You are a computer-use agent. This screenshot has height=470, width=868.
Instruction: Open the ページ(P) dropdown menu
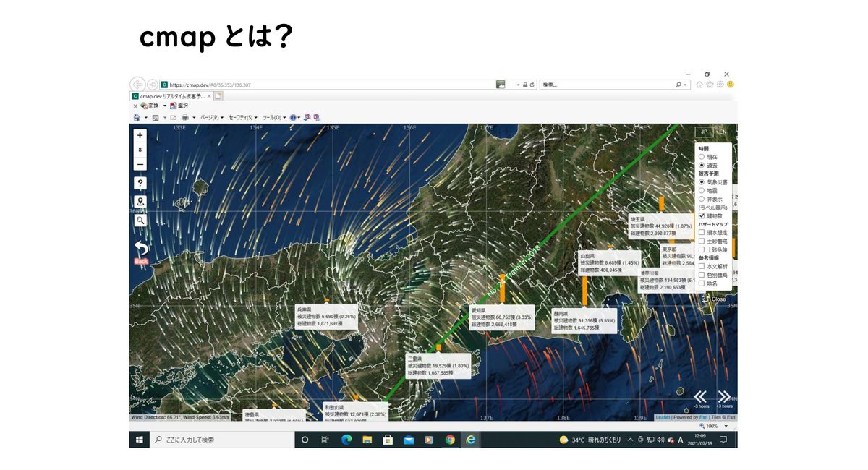click(x=211, y=116)
